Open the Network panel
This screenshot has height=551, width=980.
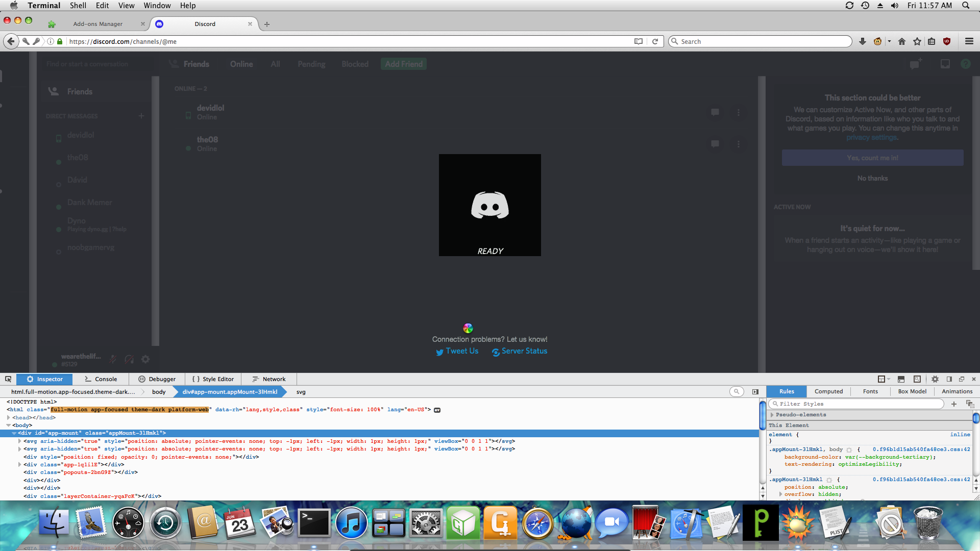point(269,379)
